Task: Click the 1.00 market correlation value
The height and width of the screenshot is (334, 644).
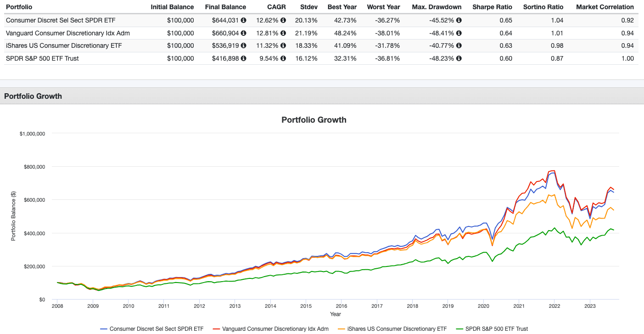Action: (x=627, y=58)
